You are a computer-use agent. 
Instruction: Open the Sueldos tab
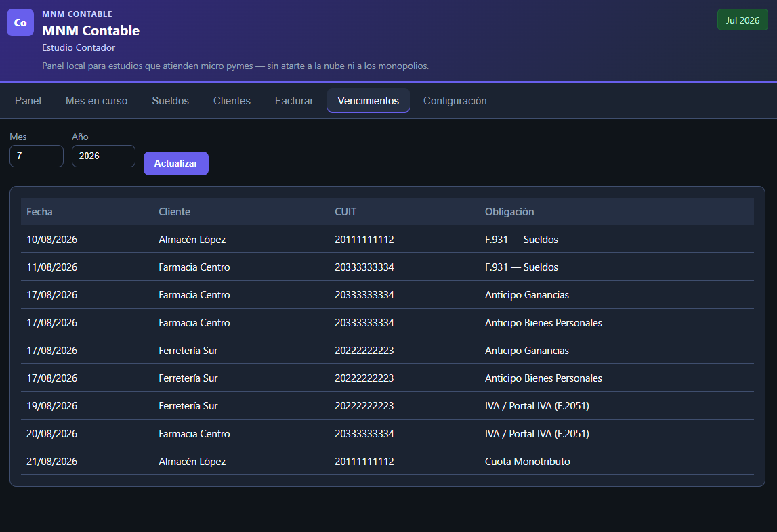click(171, 101)
